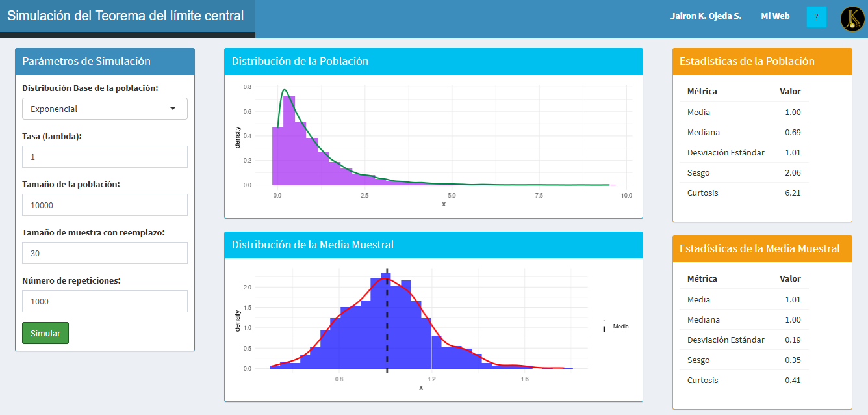Click the Jairon K. Ojeda S. link
The height and width of the screenshot is (415, 868).
tap(706, 16)
